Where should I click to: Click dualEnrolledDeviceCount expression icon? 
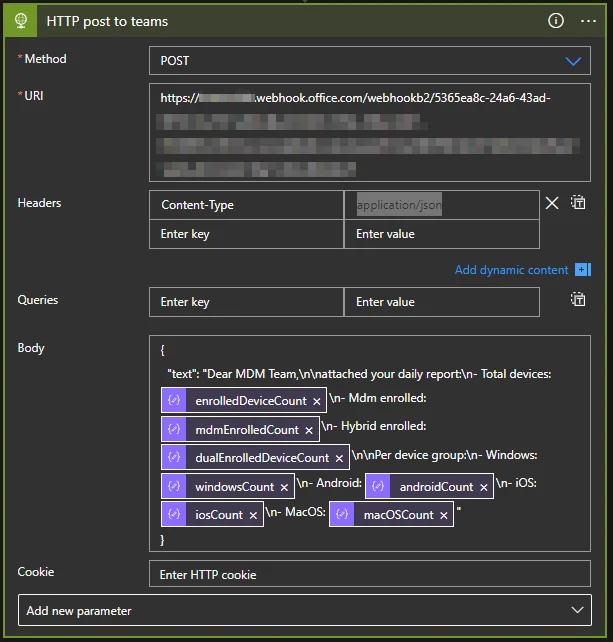(174, 457)
